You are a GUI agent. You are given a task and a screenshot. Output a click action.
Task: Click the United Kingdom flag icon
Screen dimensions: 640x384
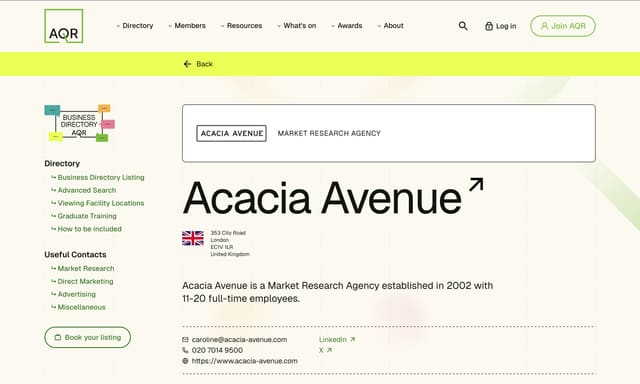193,238
